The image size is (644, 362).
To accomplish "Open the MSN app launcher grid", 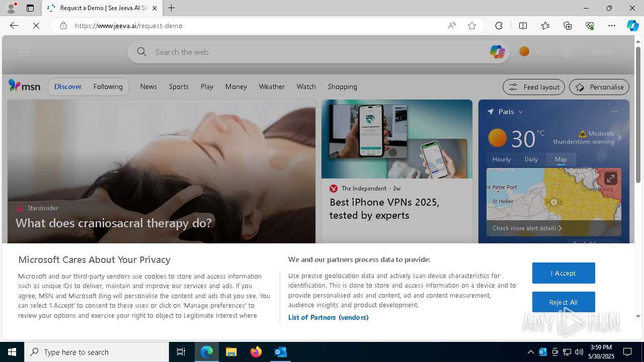I will point(24,52).
